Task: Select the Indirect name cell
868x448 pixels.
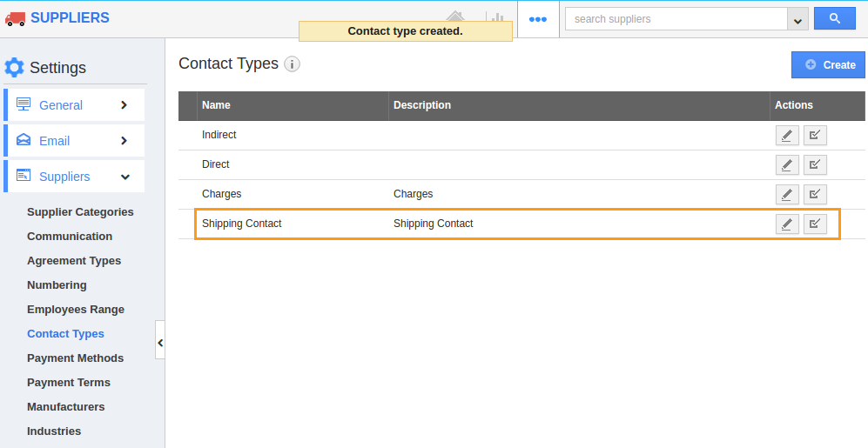Action: tap(219, 134)
